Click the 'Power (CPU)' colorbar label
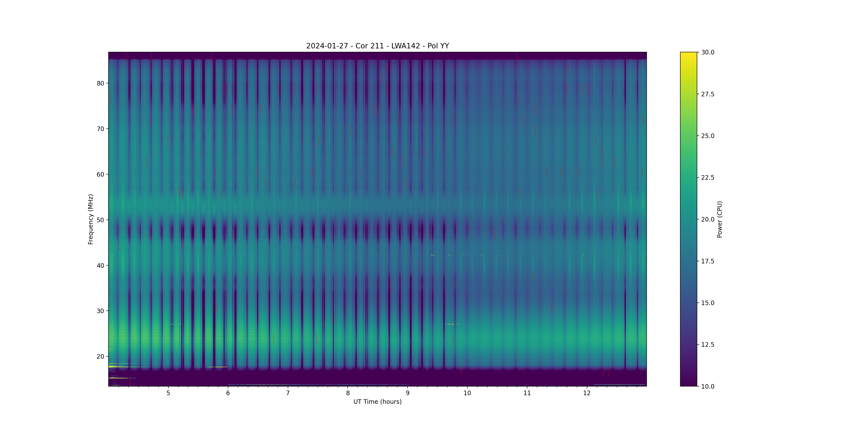 719,219
